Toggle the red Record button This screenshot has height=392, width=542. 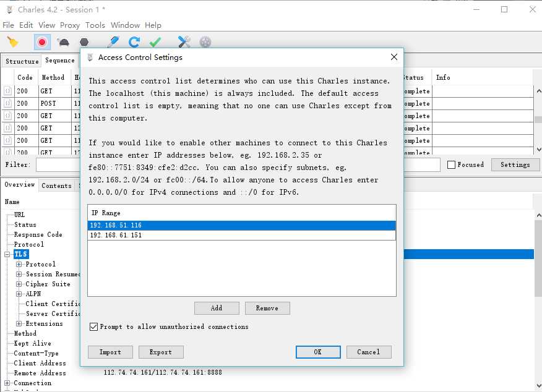[x=42, y=42]
